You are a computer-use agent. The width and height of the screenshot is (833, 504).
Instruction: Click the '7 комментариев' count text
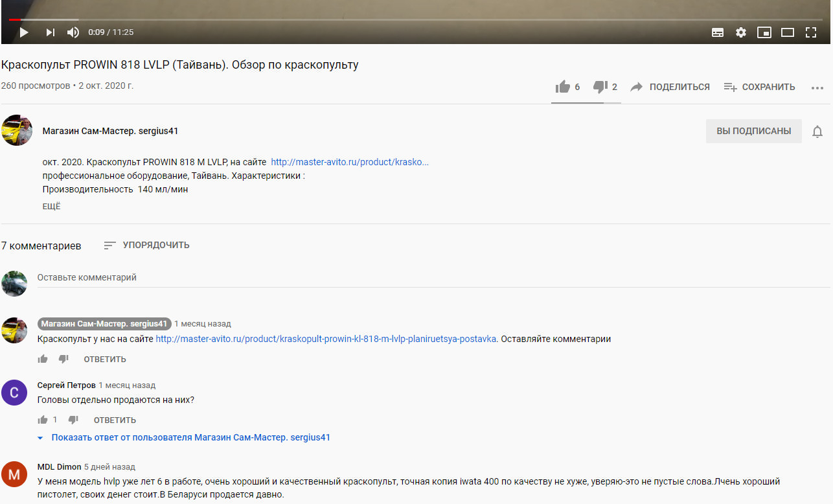point(41,246)
